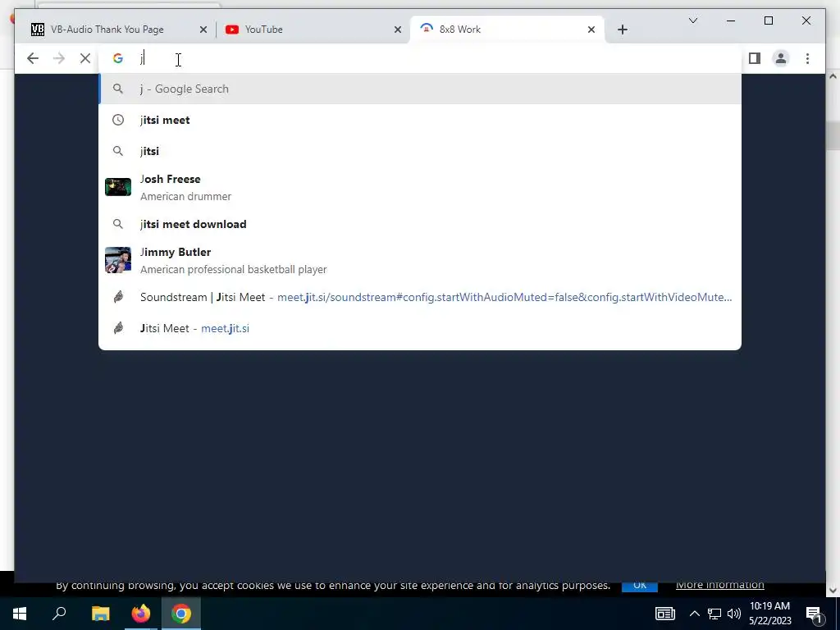
Task: Pick the Josh Freese suggestion
Action: 420,188
